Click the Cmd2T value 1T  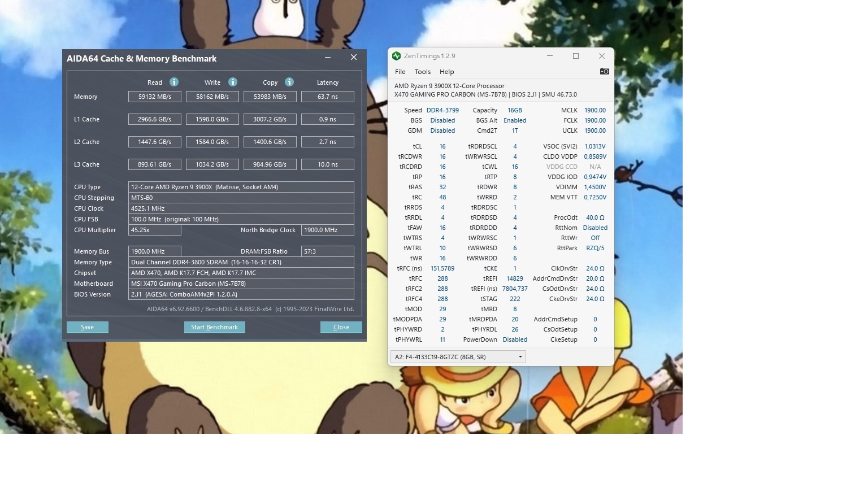pyautogui.click(x=515, y=130)
